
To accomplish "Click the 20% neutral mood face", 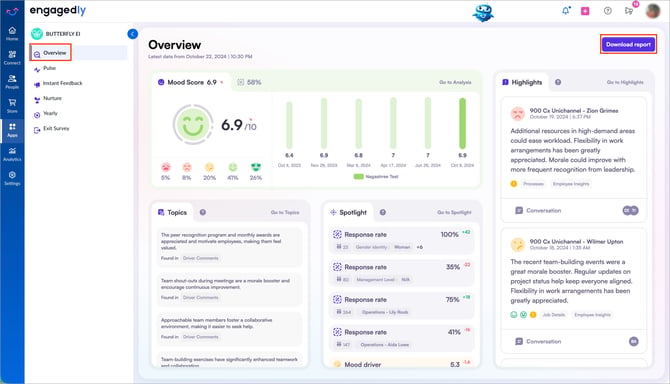I will (209, 167).
